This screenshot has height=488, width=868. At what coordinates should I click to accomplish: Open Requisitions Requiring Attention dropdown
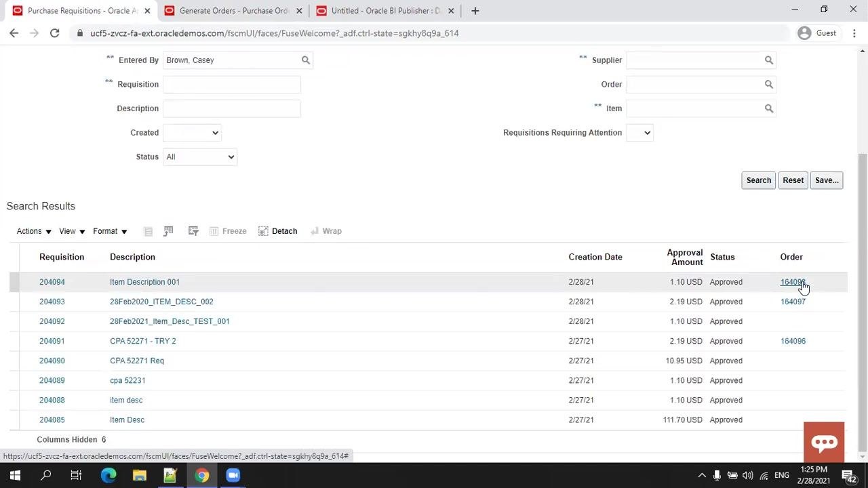tap(639, 133)
